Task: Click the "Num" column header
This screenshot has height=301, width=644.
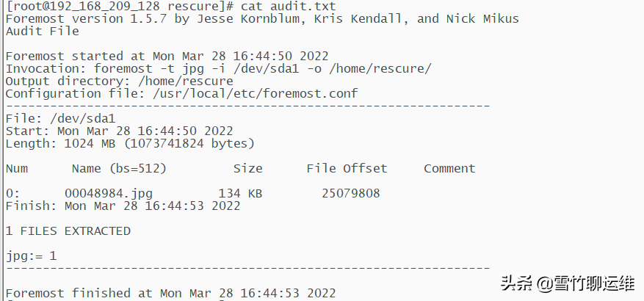Action: 16,168
